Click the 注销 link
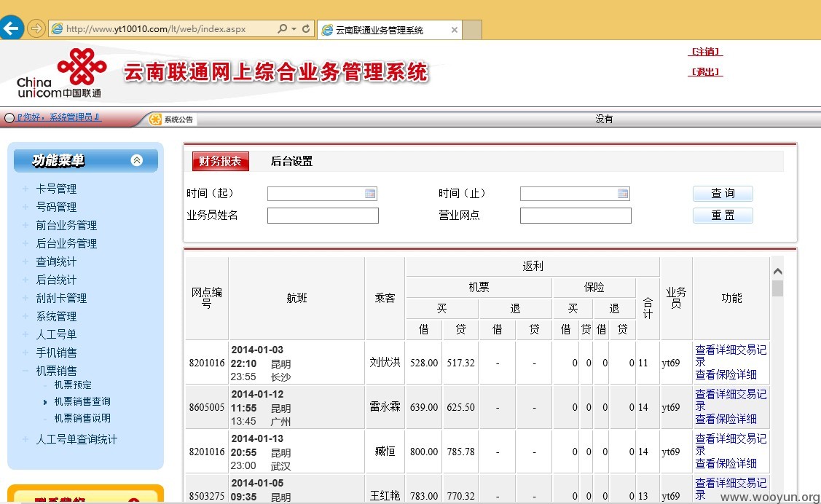Image resolution: width=821 pixels, height=504 pixels. click(x=704, y=51)
